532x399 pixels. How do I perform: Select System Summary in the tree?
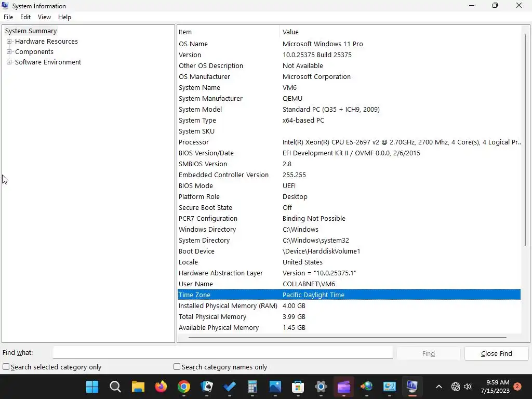(x=31, y=31)
